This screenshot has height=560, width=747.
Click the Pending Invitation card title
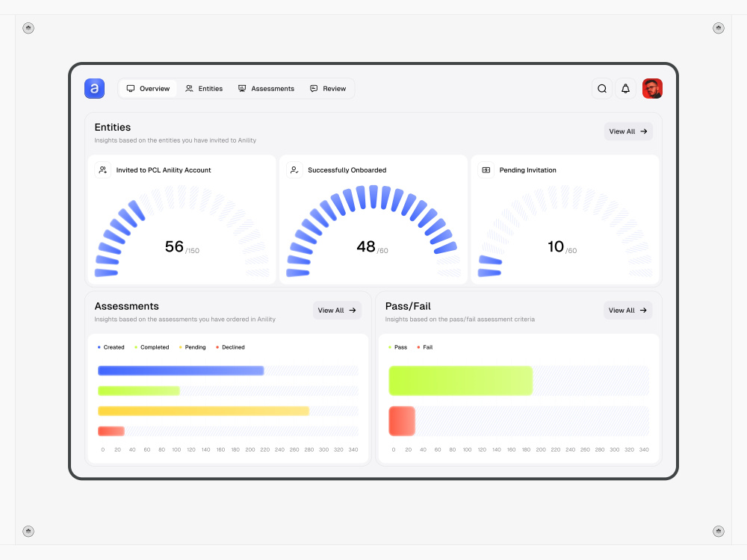click(527, 170)
